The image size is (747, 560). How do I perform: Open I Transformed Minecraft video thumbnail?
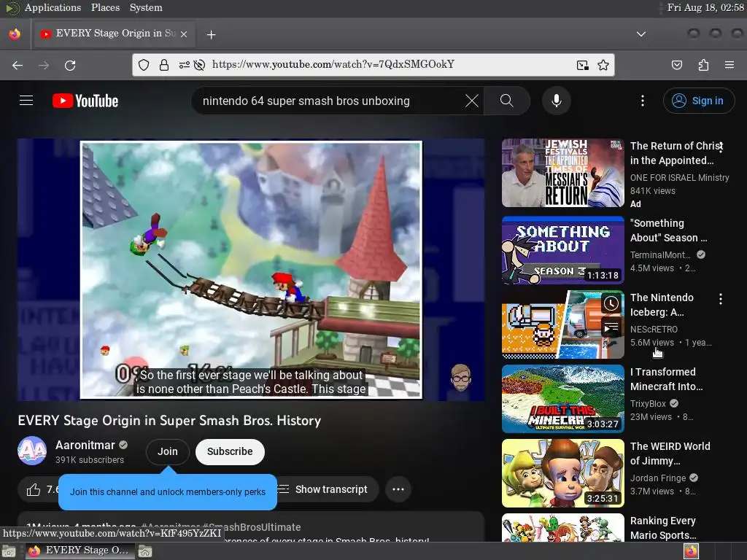[562, 399]
